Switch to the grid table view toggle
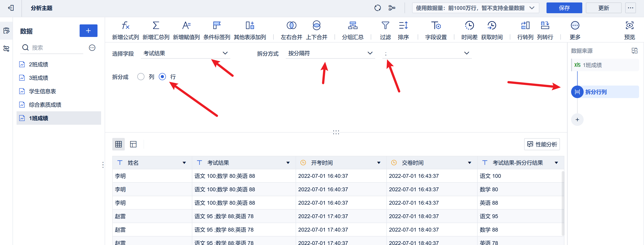The image size is (644, 245). pos(119,144)
